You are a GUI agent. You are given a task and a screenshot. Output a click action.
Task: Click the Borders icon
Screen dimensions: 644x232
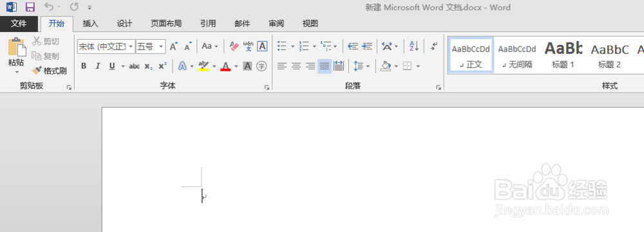(x=407, y=66)
